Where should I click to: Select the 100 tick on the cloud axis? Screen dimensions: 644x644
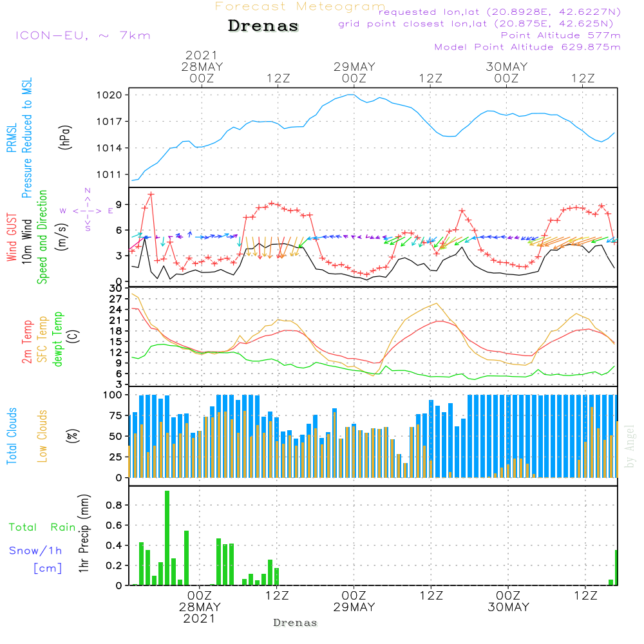point(112,395)
